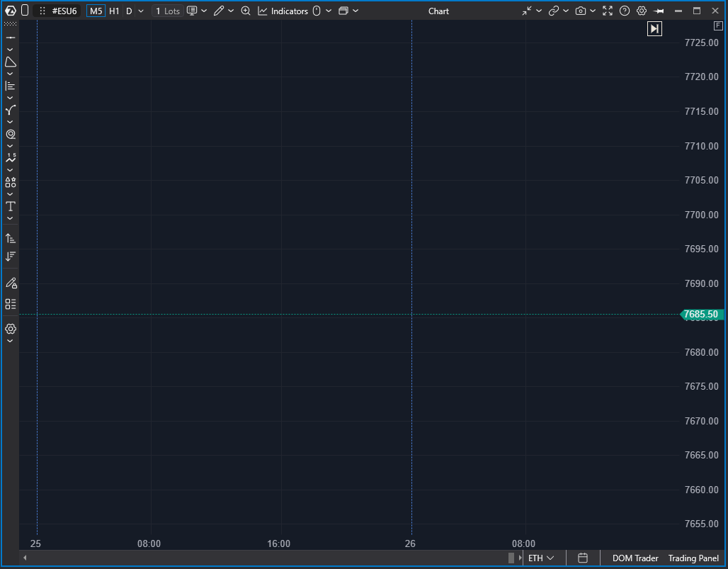Select the pitchfork curve drawing tool
728x569 pixels.
point(10,110)
